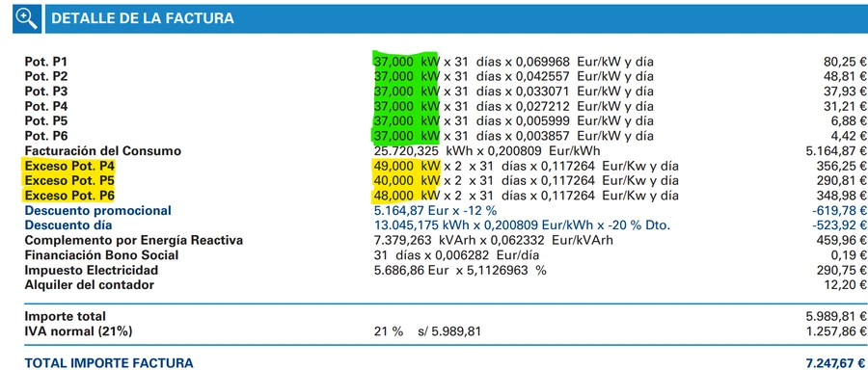Click the Pot. P4 row label
The image size is (868, 370).
(46, 106)
